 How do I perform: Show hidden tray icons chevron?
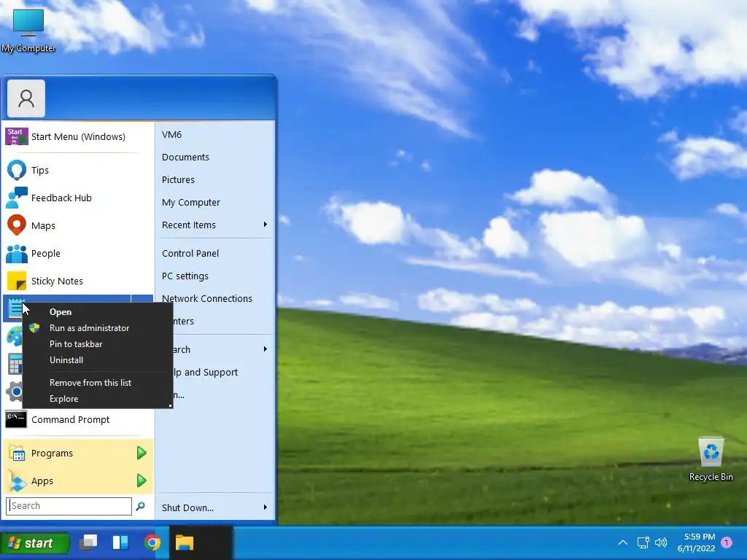(623, 542)
